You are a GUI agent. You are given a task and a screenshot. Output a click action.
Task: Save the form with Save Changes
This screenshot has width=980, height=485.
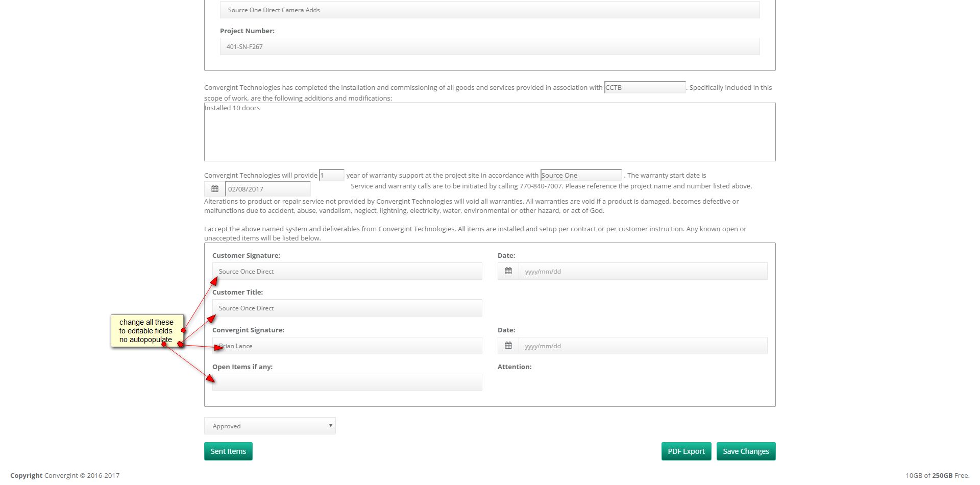coord(746,451)
